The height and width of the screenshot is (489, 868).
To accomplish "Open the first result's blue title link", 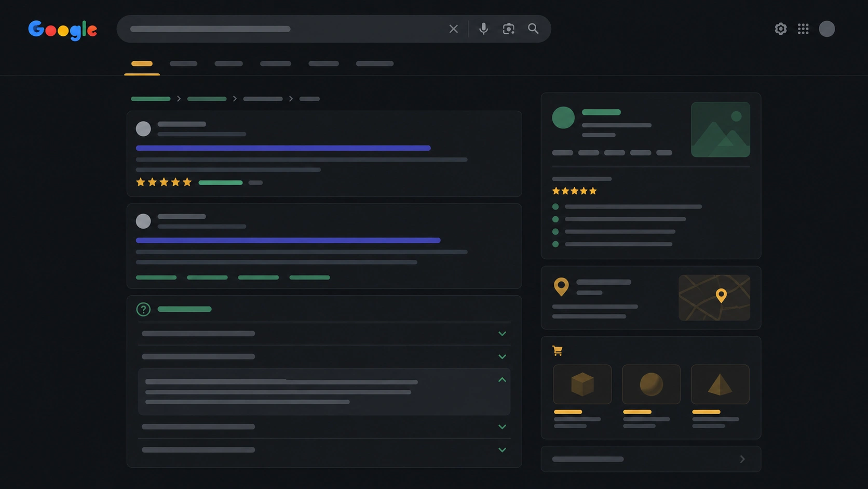I will [283, 148].
